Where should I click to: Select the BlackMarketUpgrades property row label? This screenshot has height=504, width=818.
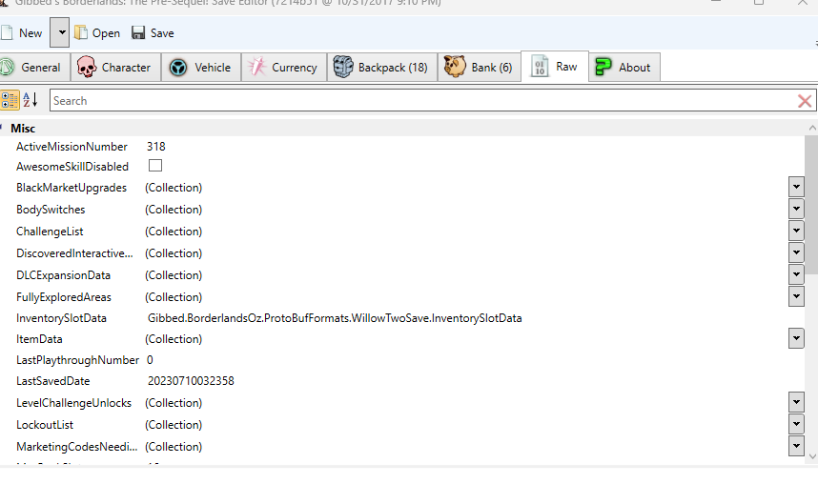(x=72, y=188)
